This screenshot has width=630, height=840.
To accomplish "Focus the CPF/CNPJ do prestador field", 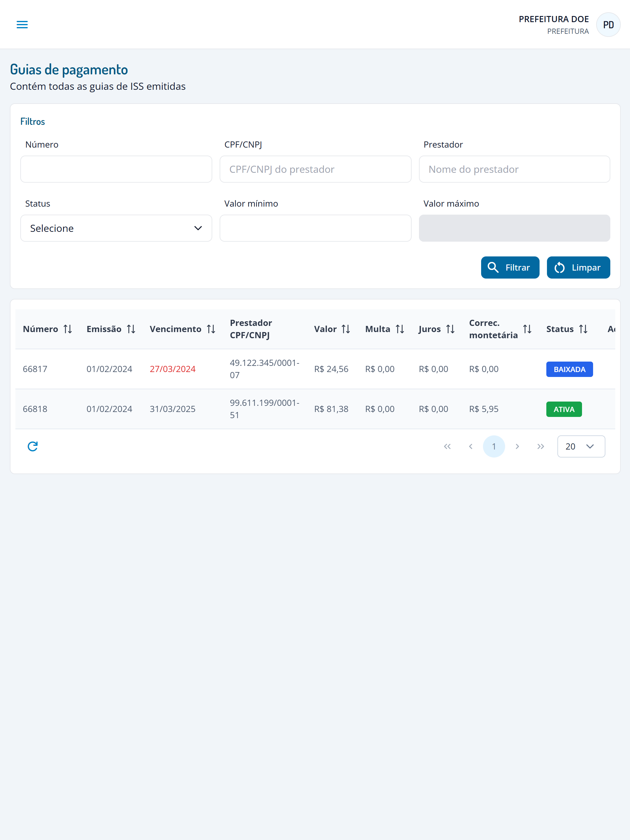I will tap(315, 169).
